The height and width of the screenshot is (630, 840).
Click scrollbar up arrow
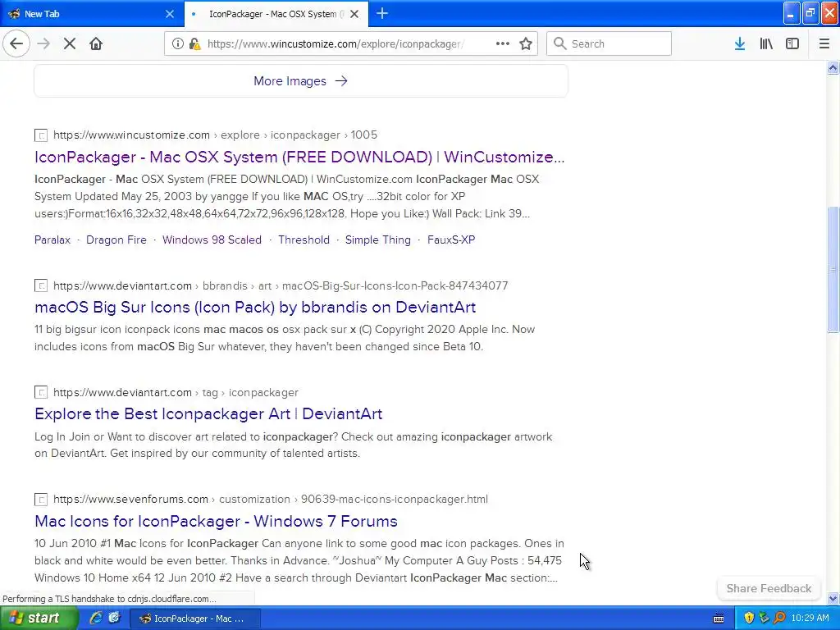[x=833, y=67]
